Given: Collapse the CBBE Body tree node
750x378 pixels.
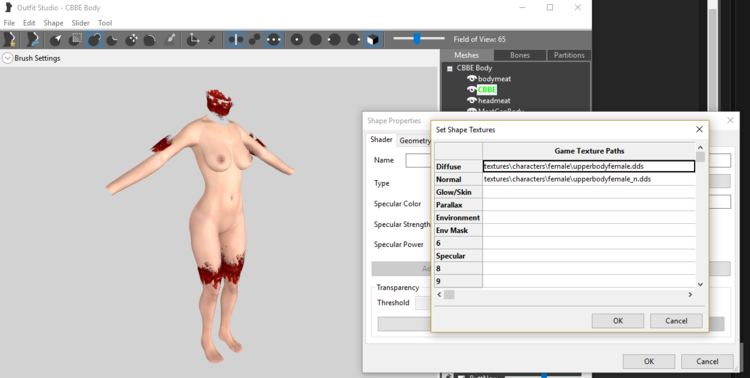Looking at the screenshot, I should pos(450,68).
